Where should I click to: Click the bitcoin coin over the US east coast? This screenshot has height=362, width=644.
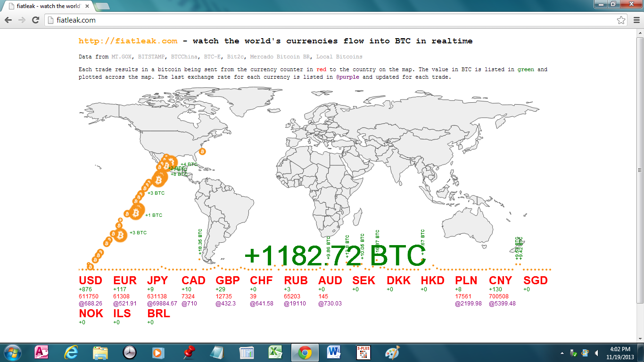click(x=202, y=151)
